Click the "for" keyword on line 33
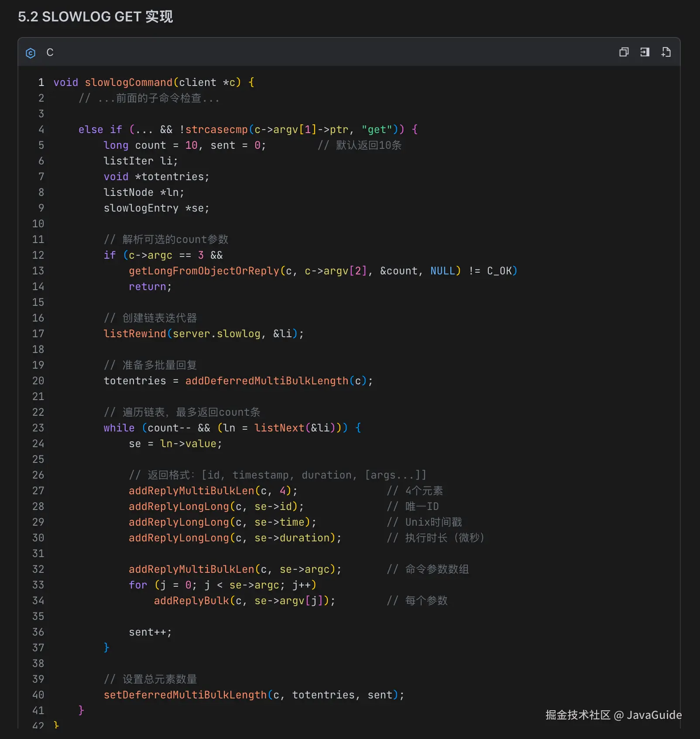700x739 pixels. 138,585
